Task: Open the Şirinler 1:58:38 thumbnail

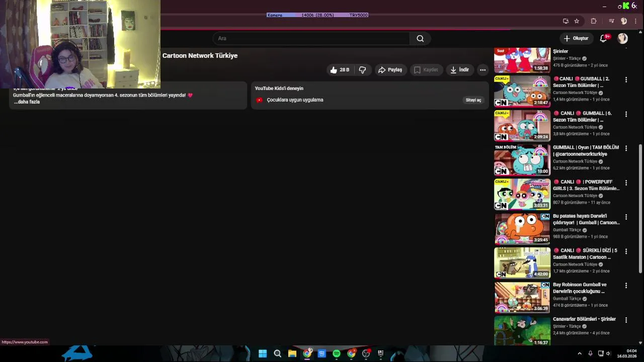Action: tap(522, 60)
